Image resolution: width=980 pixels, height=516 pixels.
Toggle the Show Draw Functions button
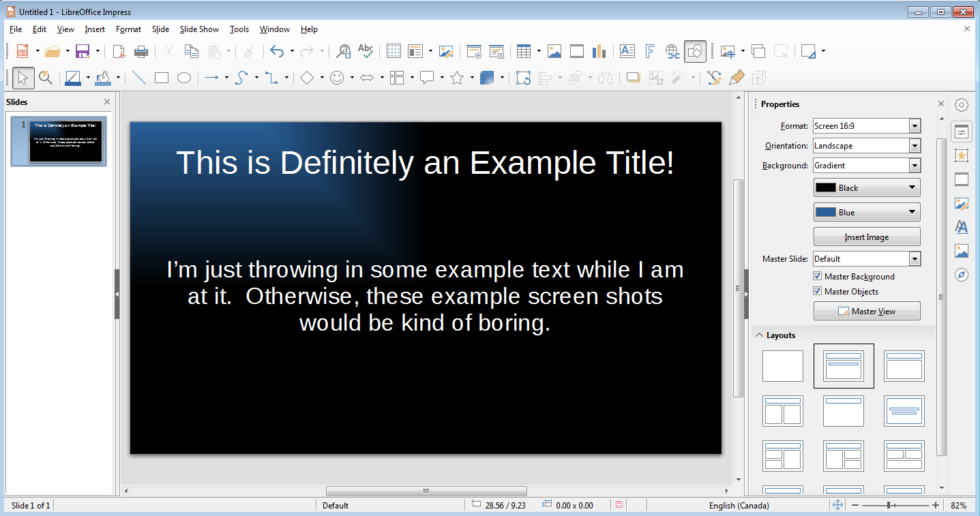tap(696, 51)
